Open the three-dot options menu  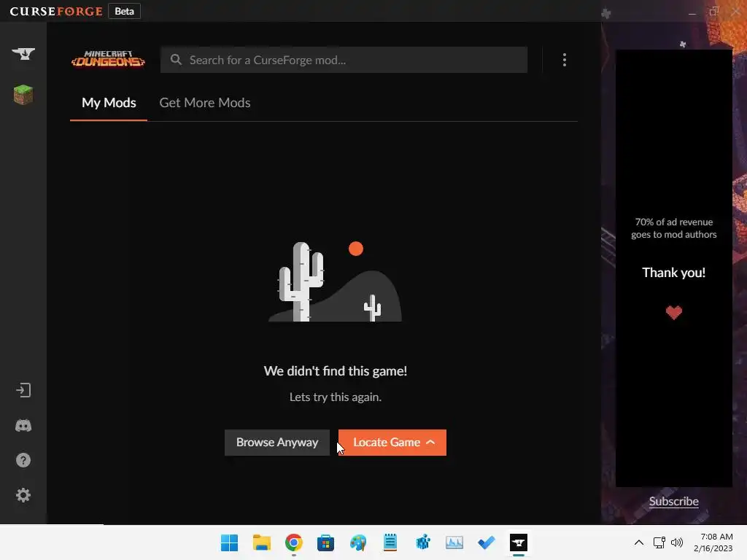point(565,60)
